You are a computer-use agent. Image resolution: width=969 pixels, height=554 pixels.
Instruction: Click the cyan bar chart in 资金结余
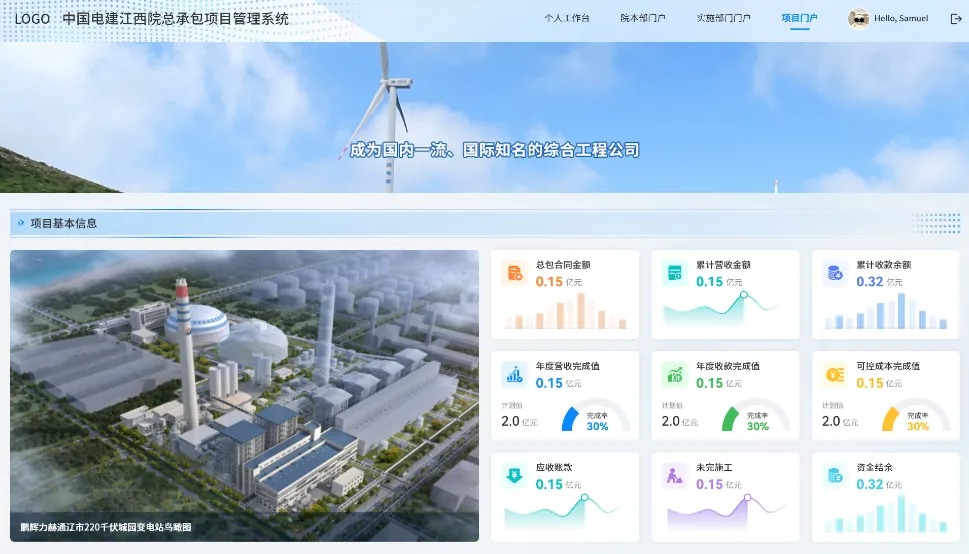[886, 513]
